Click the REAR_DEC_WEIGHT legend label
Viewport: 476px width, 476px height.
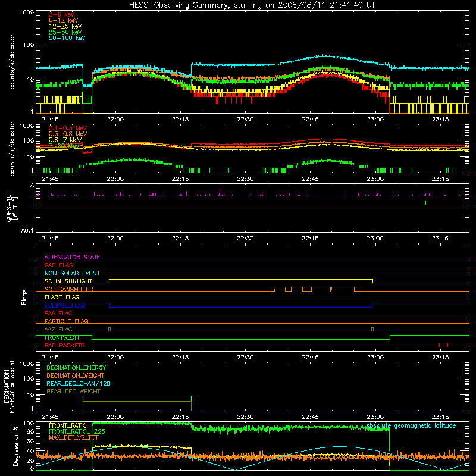(x=73, y=392)
